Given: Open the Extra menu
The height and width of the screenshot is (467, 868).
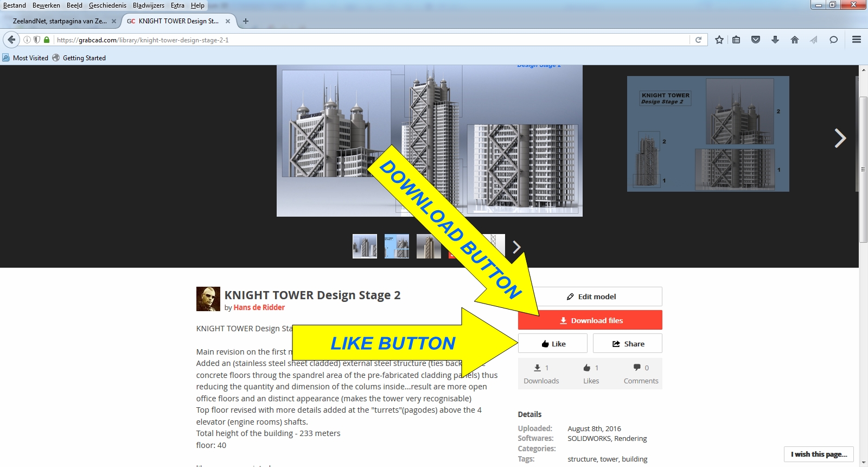Looking at the screenshot, I should click(x=177, y=5).
